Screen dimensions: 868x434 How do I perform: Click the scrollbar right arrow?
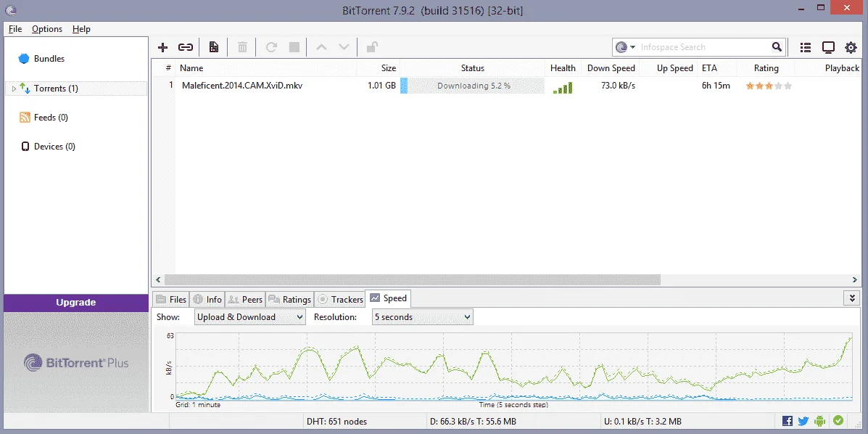tap(856, 280)
